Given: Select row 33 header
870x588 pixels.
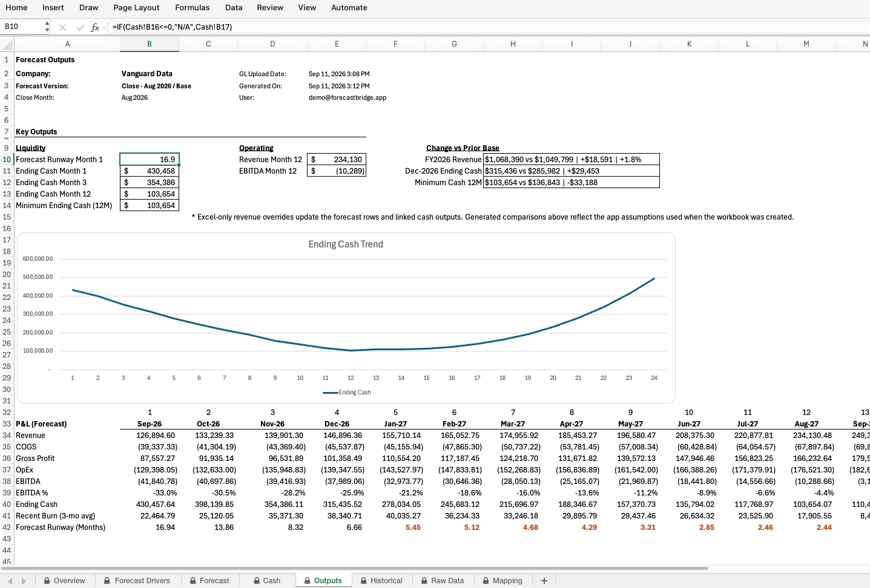Looking at the screenshot, I should [x=7, y=424].
